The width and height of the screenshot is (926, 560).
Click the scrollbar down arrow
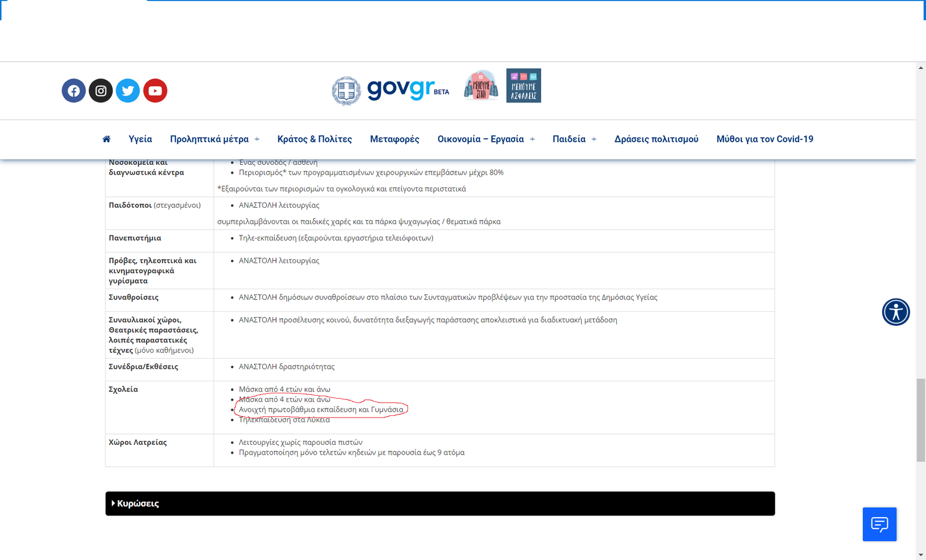tap(921, 555)
